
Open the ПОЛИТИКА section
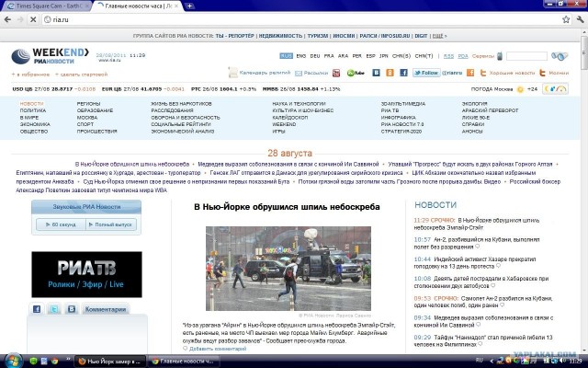click(33, 110)
